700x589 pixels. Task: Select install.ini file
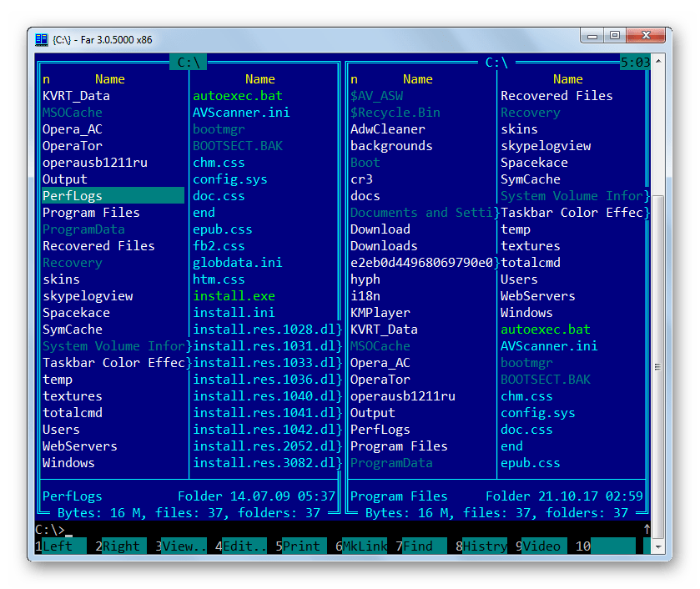(x=234, y=313)
